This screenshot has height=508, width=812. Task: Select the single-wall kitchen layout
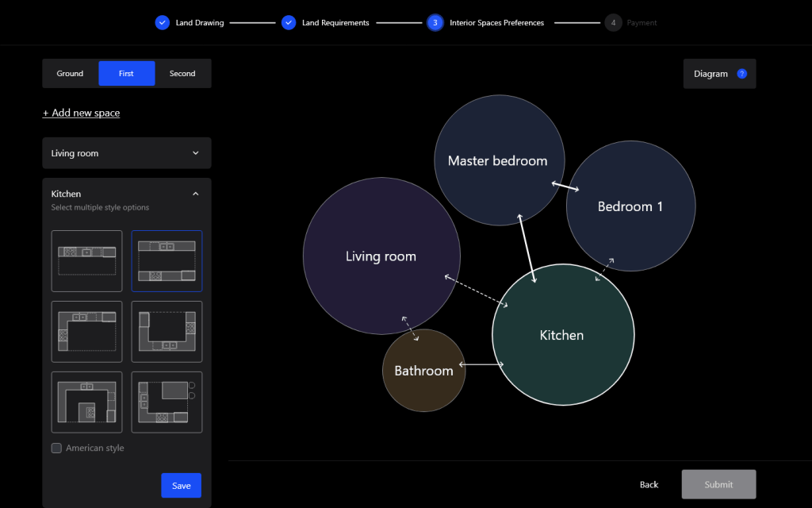pos(87,260)
